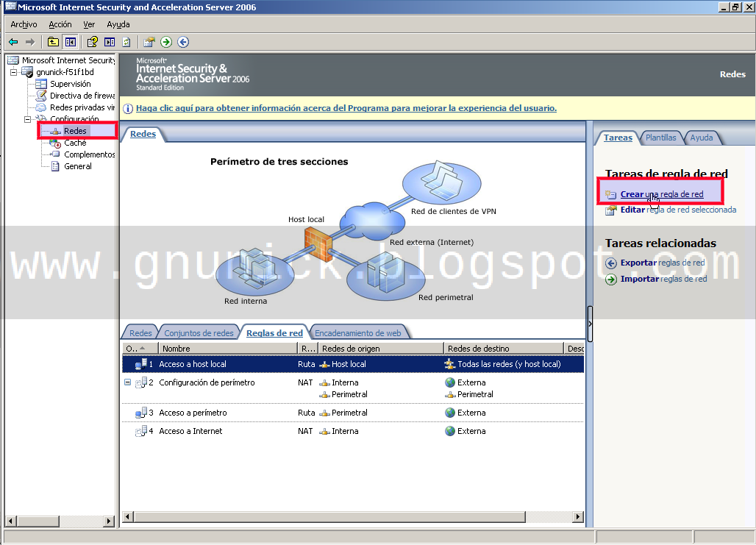Switch to the Conjuntos de redes tab
Viewport: 756px width, 545px height.
click(199, 333)
